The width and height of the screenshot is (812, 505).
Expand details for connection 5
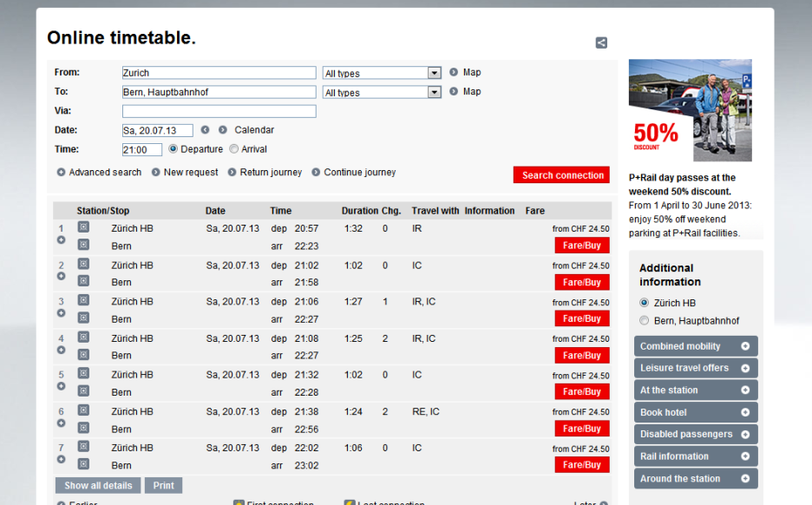(x=61, y=386)
